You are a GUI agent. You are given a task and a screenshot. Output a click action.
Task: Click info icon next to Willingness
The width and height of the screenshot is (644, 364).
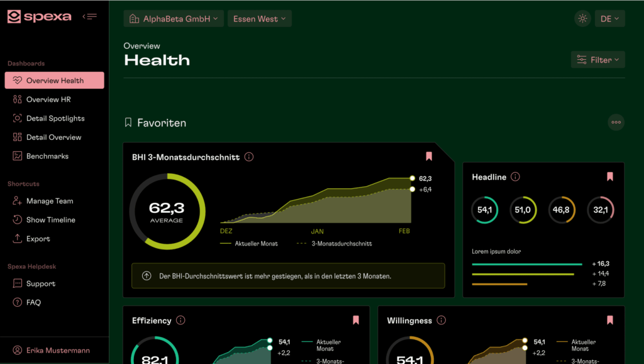point(441,320)
